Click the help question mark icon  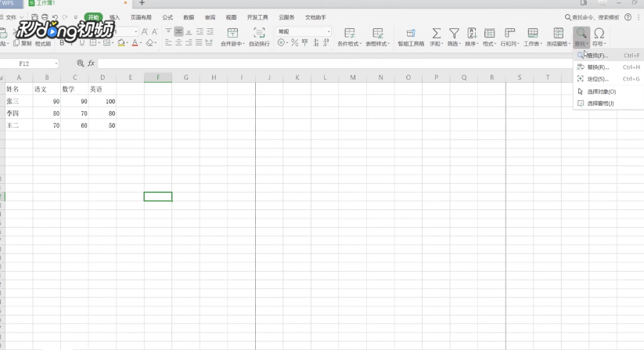(628, 17)
